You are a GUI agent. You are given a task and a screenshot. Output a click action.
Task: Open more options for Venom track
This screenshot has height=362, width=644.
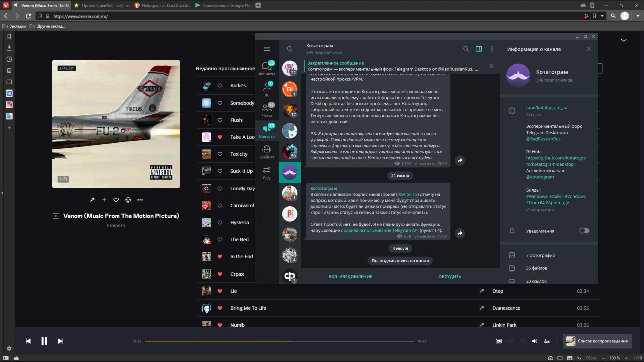tap(140, 200)
